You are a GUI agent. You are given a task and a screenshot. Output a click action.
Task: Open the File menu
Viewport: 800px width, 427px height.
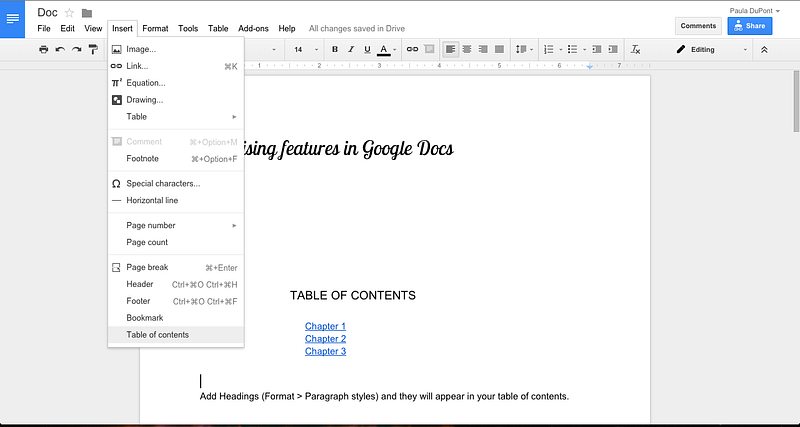44,29
